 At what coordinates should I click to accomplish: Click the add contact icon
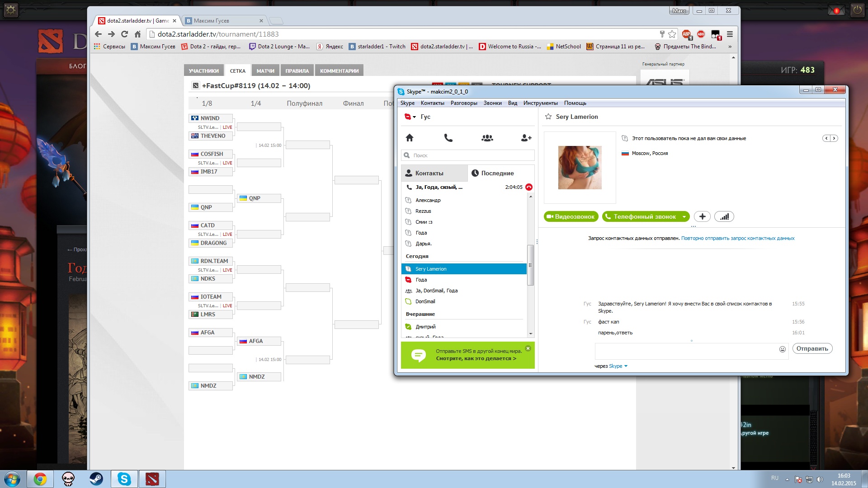(526, 138)
